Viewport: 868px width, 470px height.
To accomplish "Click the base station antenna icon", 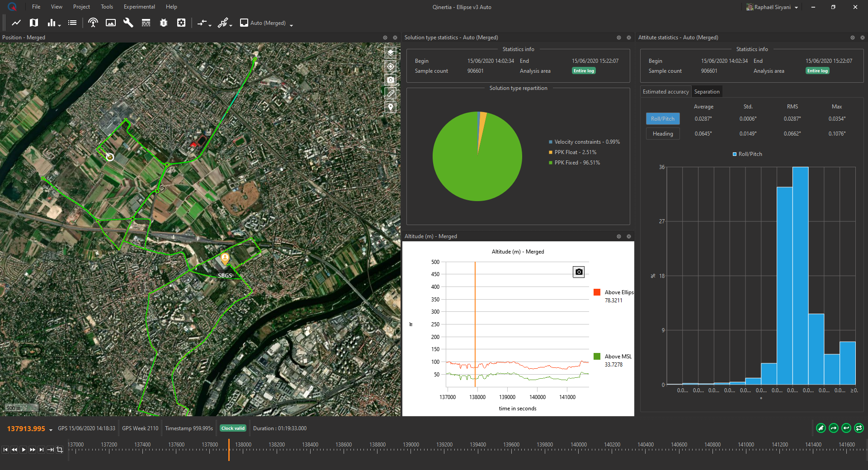I will pos(93,23).
